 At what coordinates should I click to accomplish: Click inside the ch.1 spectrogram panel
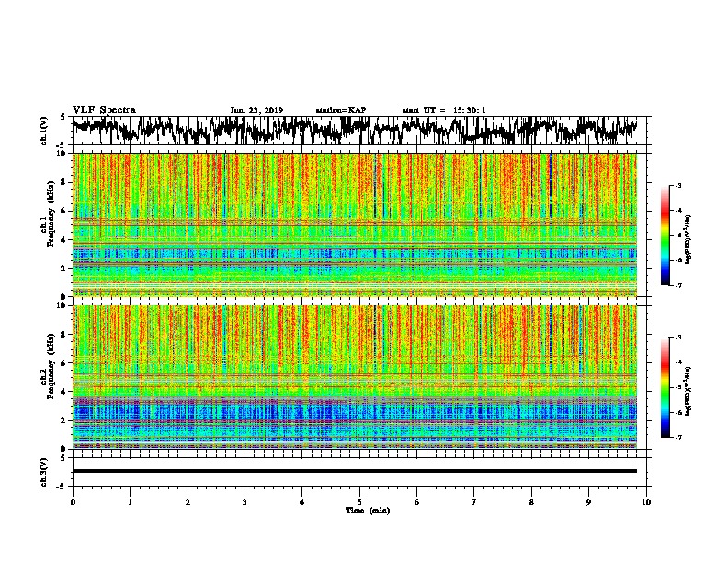coord(354,224)
